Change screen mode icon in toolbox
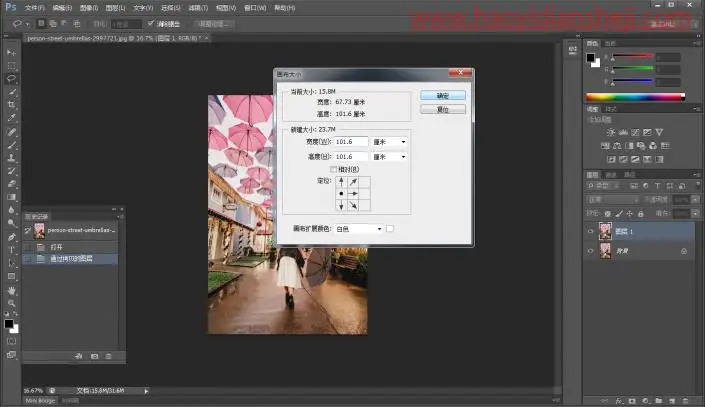Viewport: 705px width, 407px height. click(11, 355)
